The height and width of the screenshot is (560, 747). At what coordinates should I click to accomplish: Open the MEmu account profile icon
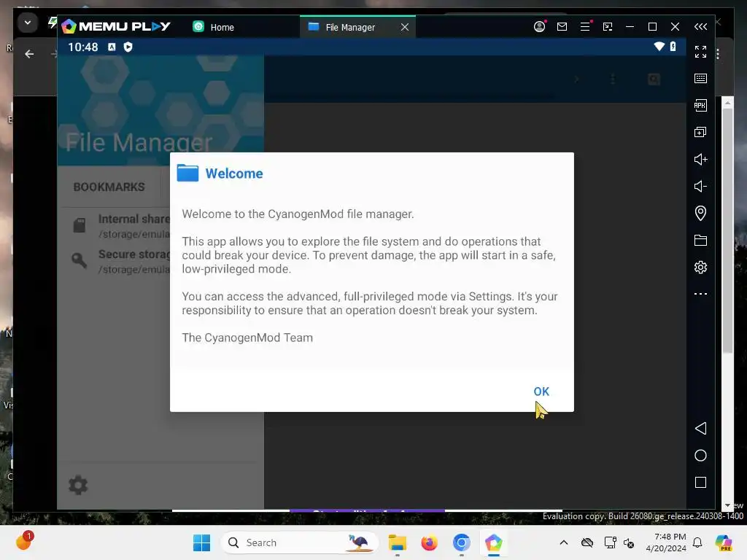pyautogui.click(x=539, y=27)
